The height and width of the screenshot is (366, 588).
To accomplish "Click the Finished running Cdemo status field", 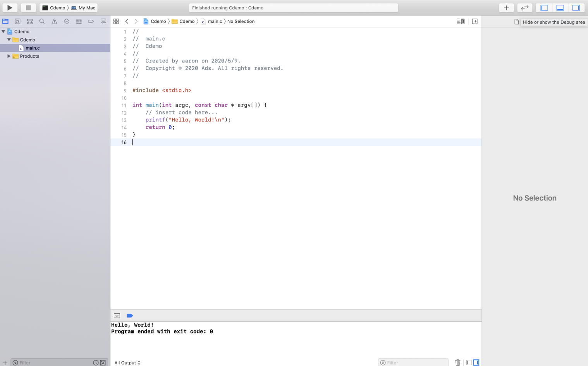I will [293, 8].
